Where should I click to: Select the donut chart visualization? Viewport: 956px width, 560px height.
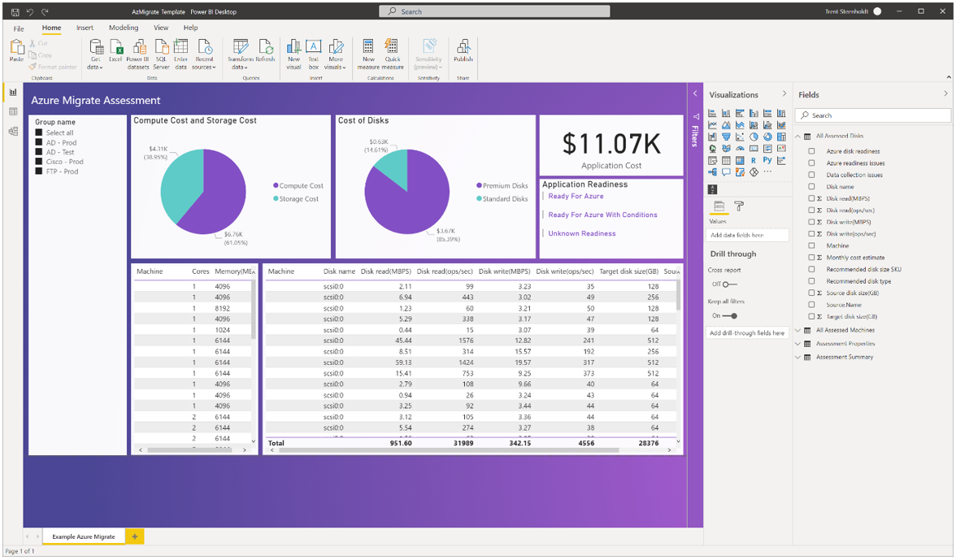tap(767, 137)
